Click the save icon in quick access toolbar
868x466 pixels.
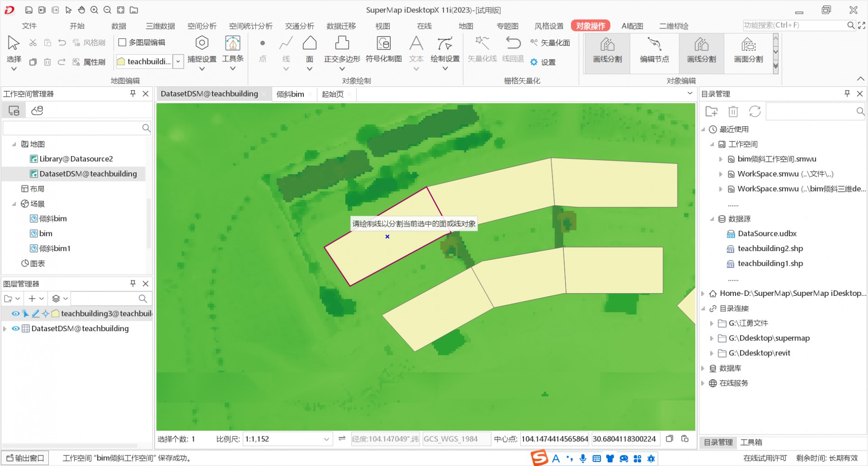coord(29,10)
